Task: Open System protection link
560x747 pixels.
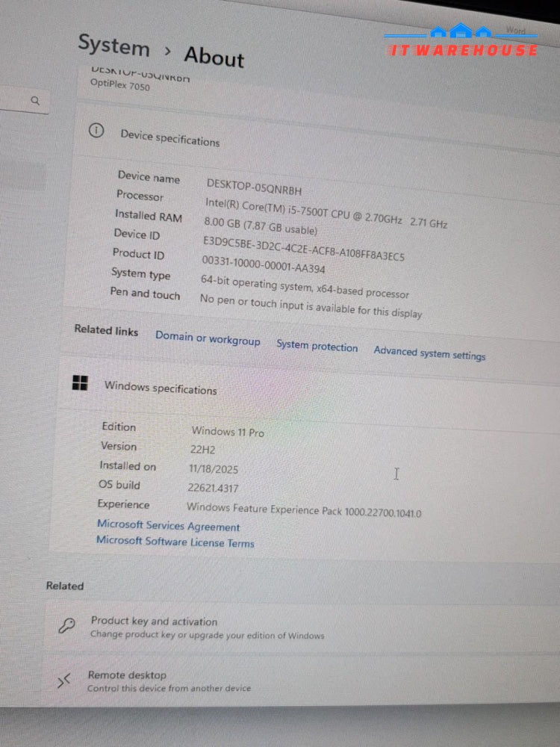Action: [317, 346]
